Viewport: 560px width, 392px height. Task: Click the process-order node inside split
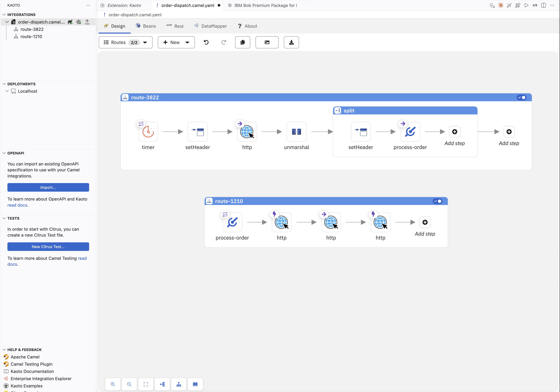pyautogui.click(x=410, y=132)
